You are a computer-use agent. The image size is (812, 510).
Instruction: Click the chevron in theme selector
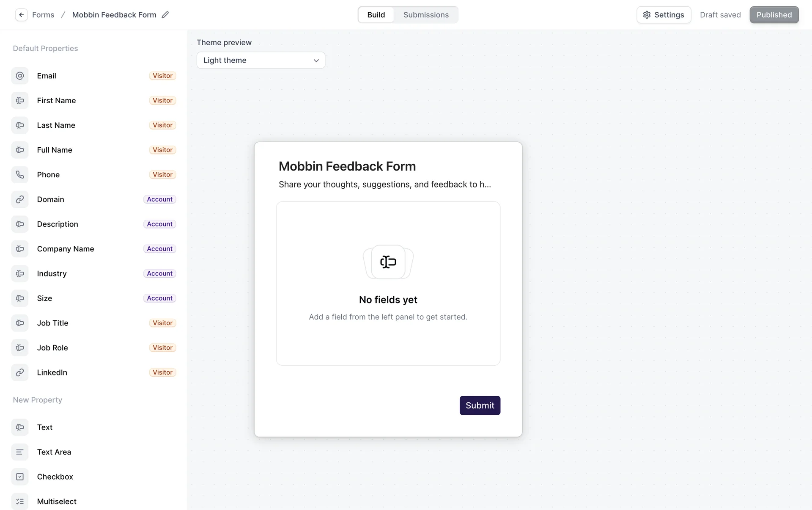click(316, 61)
